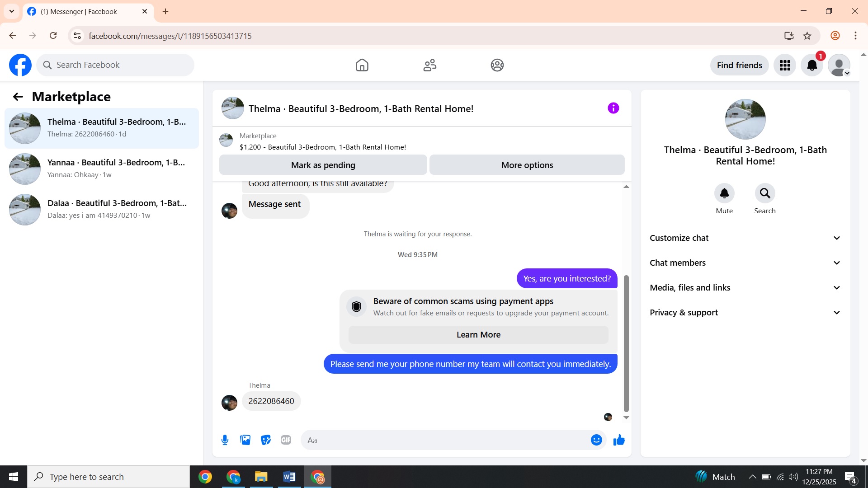Click Learn More on scam warning
The image size is (868, 488).
coord(478,335)
